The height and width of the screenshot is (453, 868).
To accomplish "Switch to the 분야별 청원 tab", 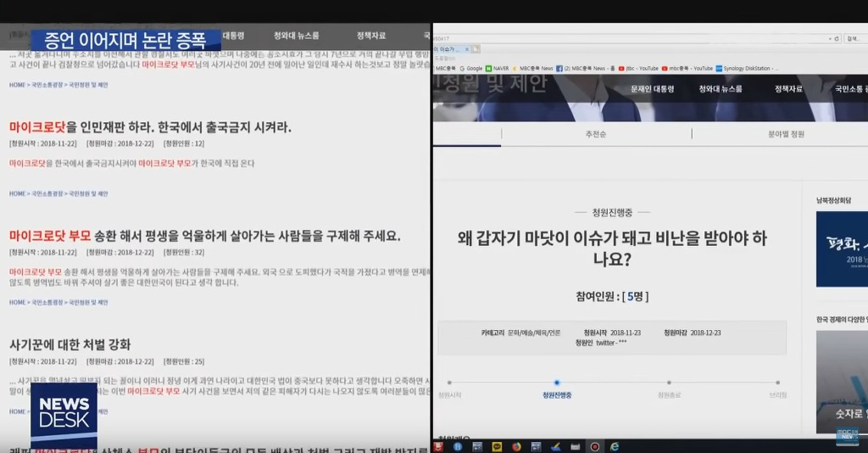I will (786, 134).
